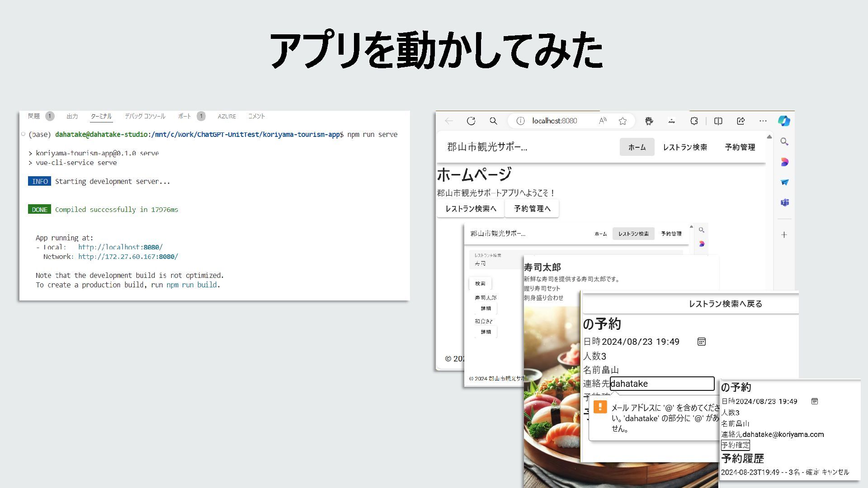This screenshot has height=488, width=868.
Task: Click the browser refresh icon
Action: (x=471, y=121)
